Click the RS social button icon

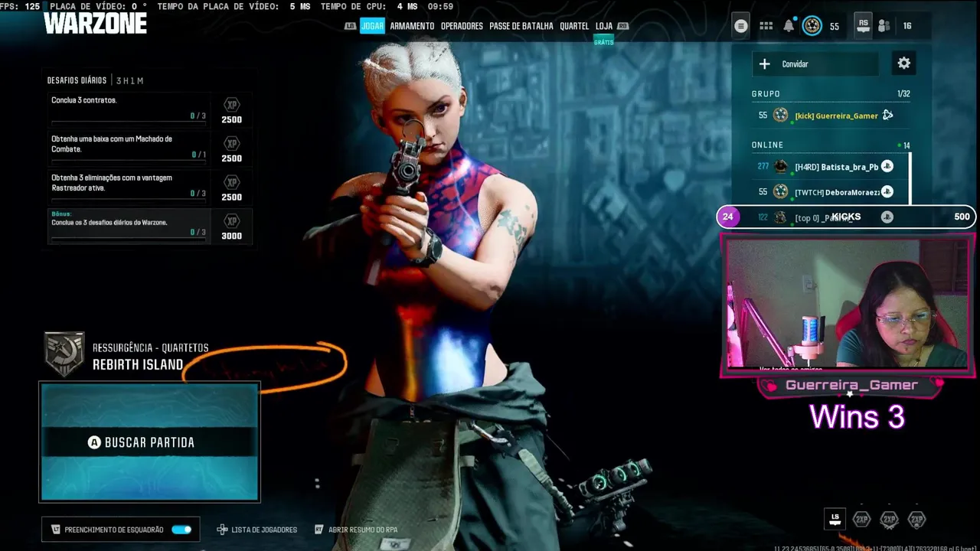click(864, 25)
